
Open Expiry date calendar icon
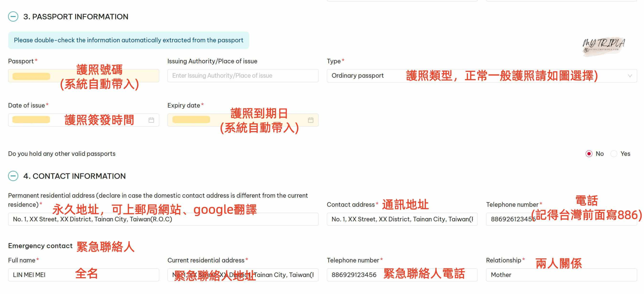coord(310,120)
